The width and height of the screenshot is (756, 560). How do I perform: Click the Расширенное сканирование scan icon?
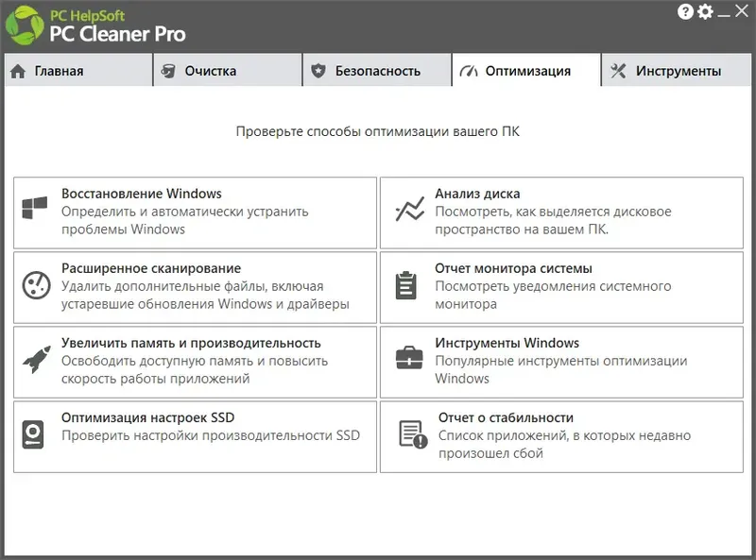pos(35,285)
